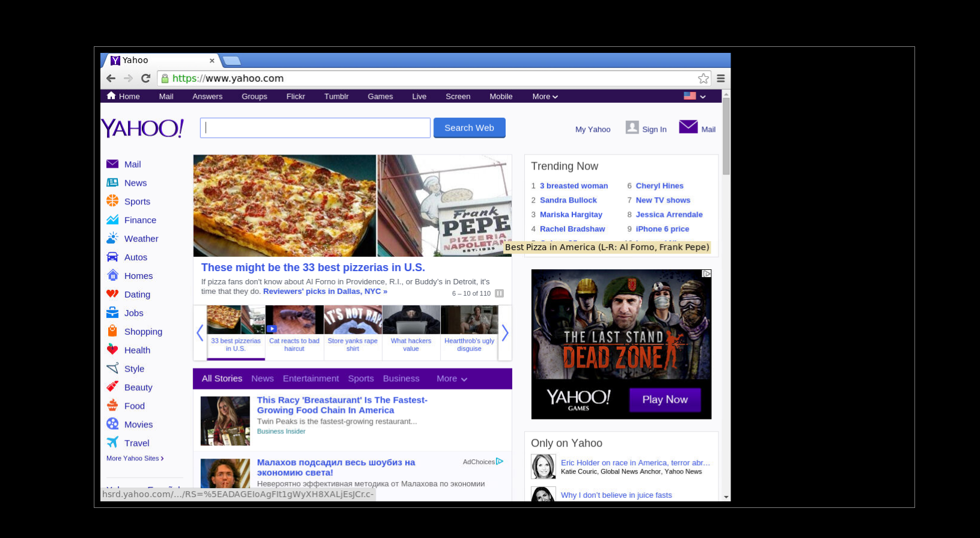The height and width of the screenshot is (538, 980).
Task: Open the Sandra Bullock trending link
Action: (568, 200)
